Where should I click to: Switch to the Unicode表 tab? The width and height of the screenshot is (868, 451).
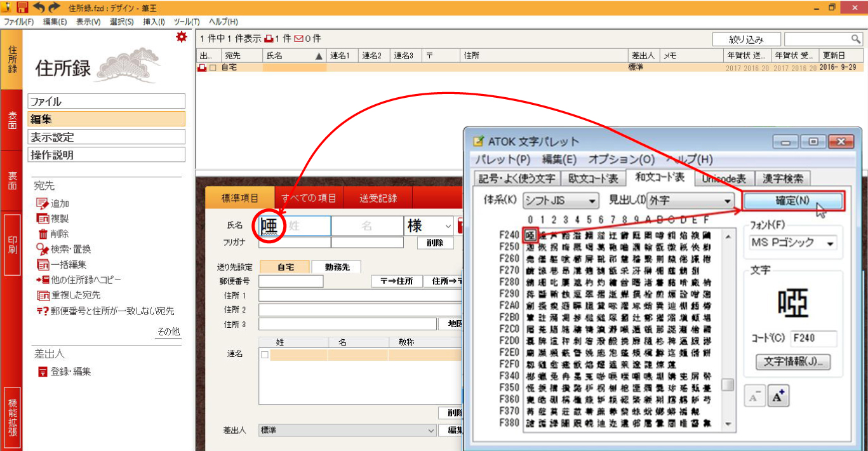[724, 178]
